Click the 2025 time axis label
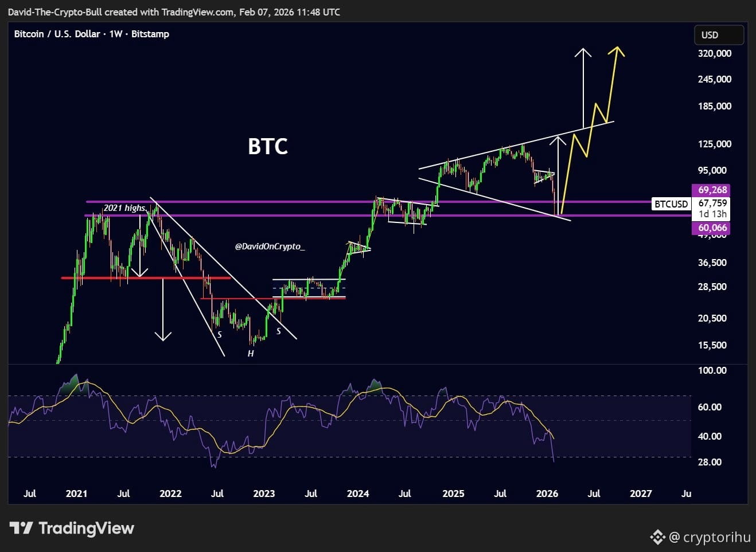 click(453, 494)
